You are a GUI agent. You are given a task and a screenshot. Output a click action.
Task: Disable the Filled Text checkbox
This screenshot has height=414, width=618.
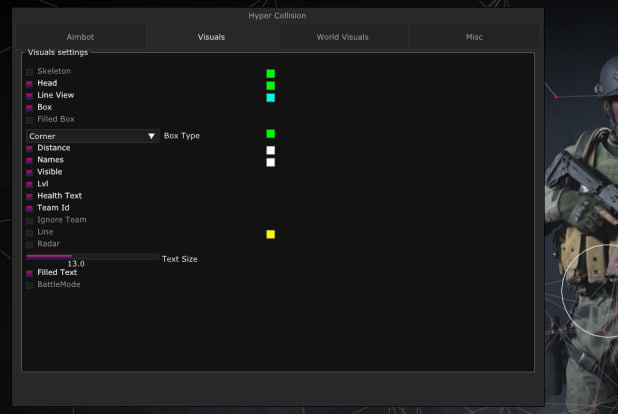[x=30, y=273]
